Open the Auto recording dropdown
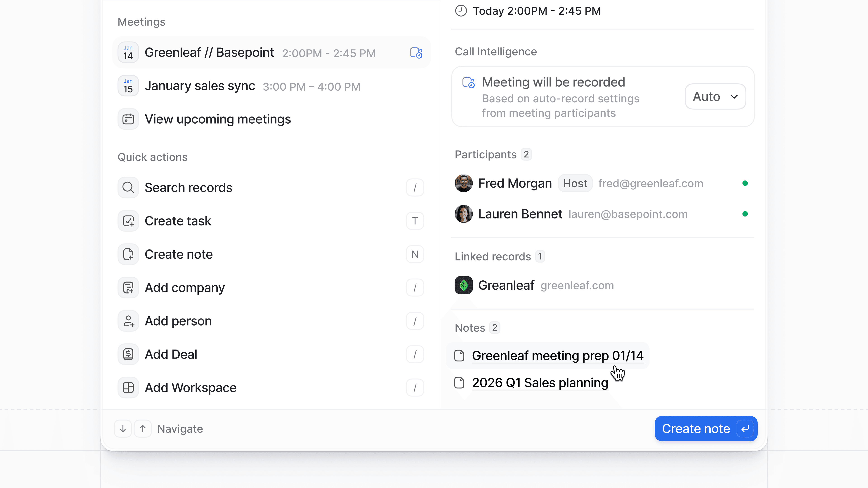Viewport: 868px width, 488px height. (x=715, y=97)
